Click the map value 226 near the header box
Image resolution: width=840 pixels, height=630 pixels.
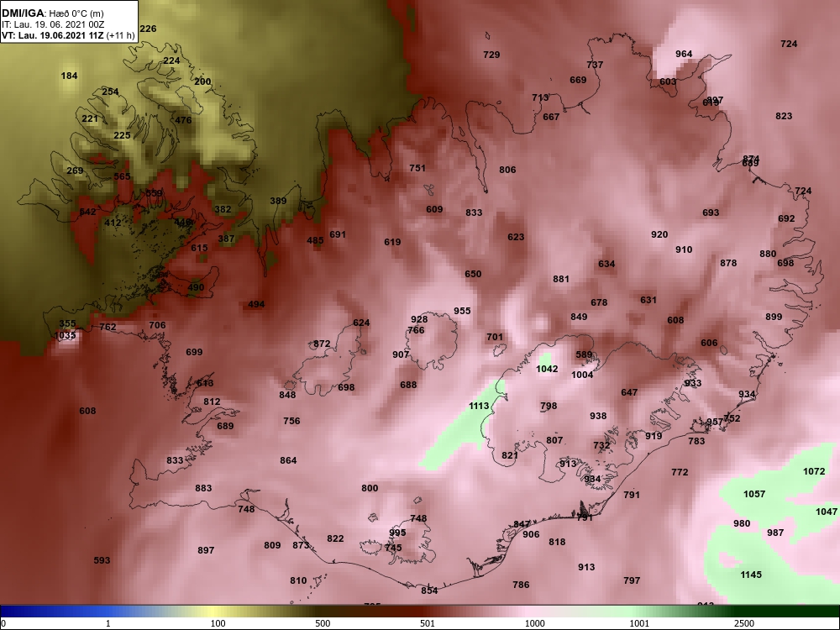(148, 29)
